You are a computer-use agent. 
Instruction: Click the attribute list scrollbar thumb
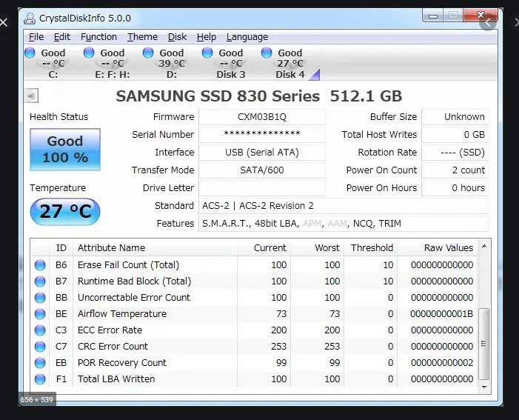point(484,344)
